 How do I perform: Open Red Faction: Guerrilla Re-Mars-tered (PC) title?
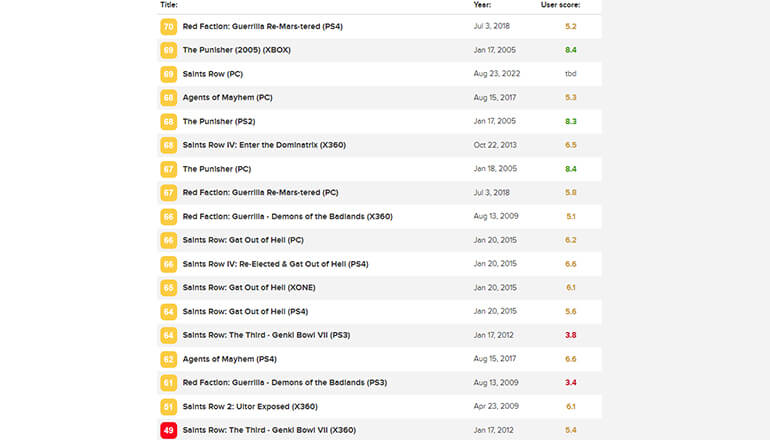coord(261,192)
